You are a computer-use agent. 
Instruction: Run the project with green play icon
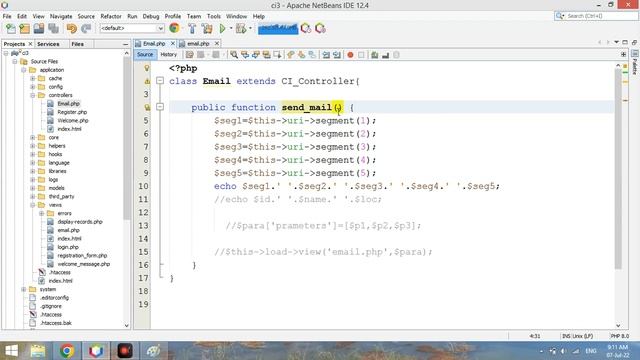222,29
